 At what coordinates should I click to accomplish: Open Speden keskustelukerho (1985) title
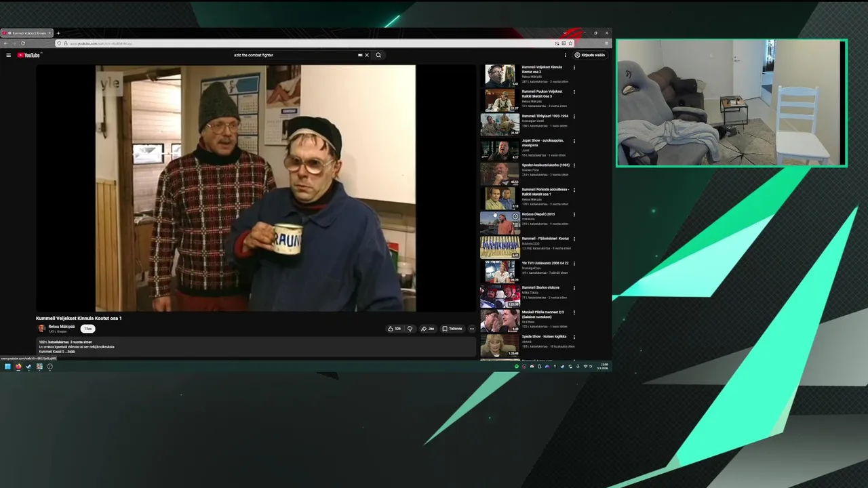(x=545, y=165)
